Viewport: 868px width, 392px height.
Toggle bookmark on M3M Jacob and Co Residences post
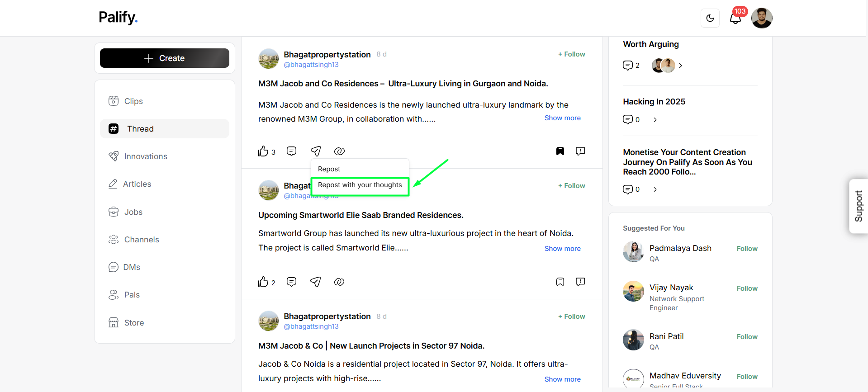tap(560, 151)
